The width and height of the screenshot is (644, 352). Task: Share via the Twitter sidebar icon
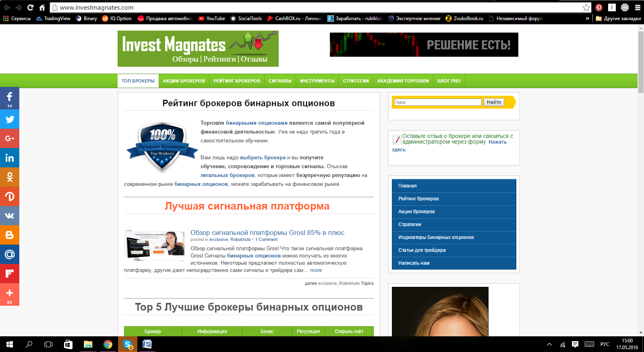click(10, 119)
